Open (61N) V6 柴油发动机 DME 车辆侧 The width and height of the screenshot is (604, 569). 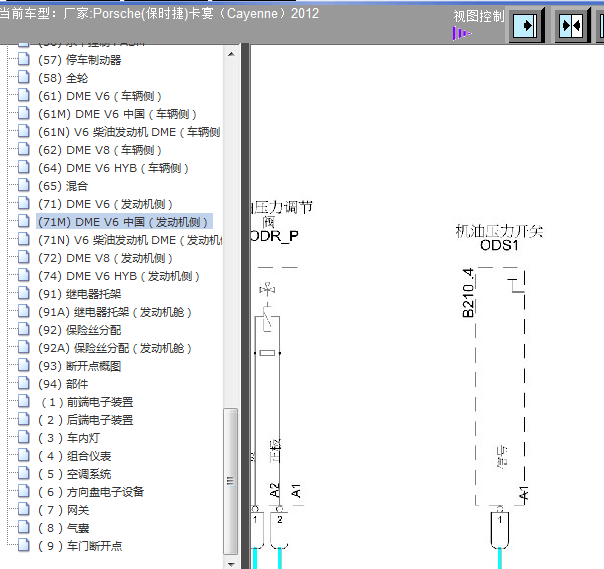129,132
